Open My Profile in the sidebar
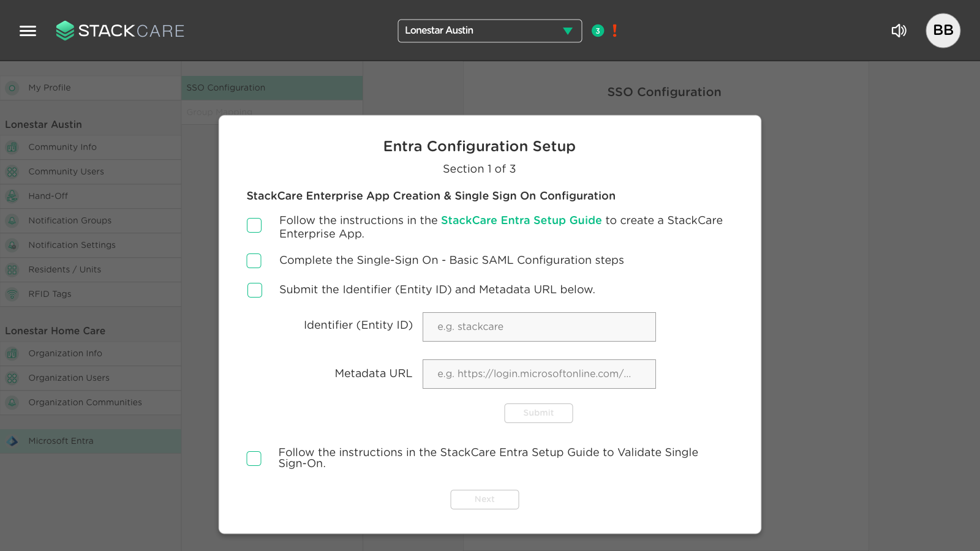 (x=91, y=88)
